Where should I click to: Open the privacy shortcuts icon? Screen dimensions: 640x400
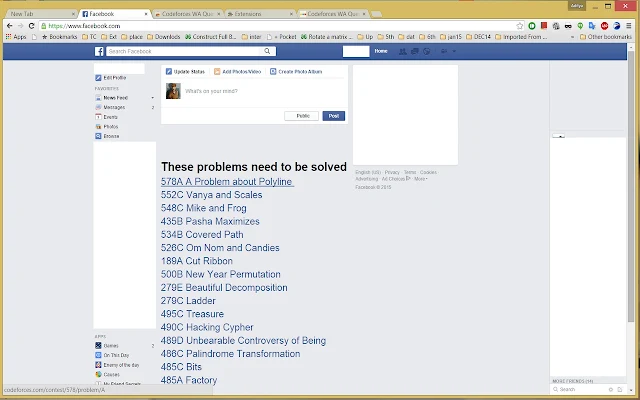(x=444, y=51)
